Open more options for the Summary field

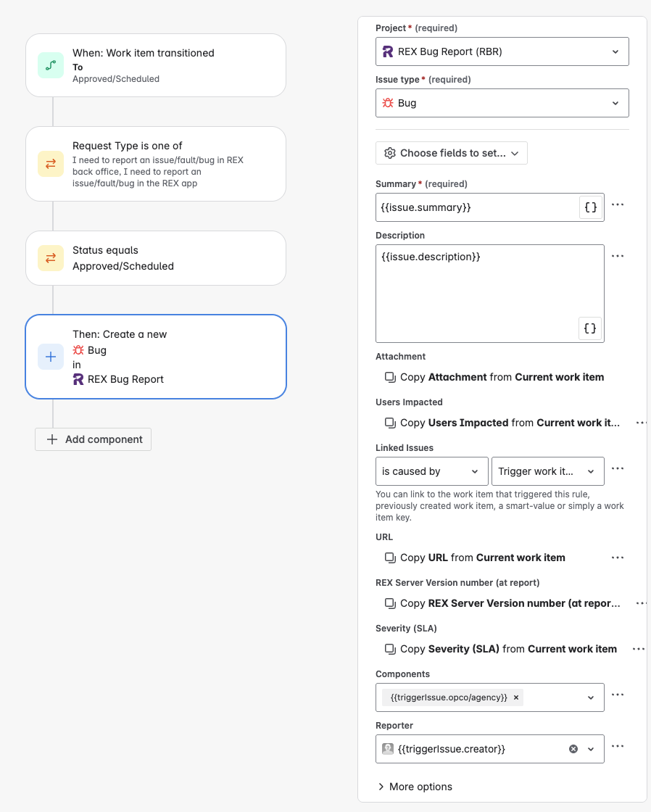(618, 204)
